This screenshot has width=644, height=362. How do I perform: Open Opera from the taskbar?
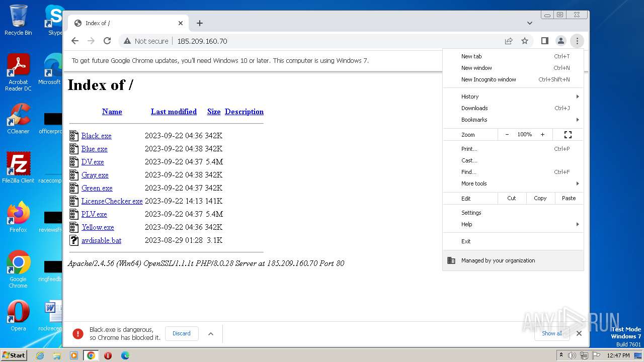pos(108,355)
